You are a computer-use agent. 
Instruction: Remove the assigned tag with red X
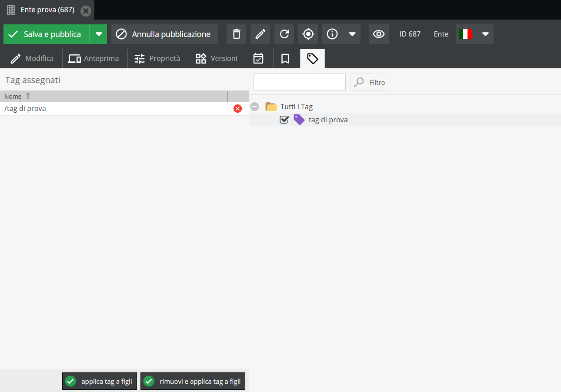[x=237, y=109]
